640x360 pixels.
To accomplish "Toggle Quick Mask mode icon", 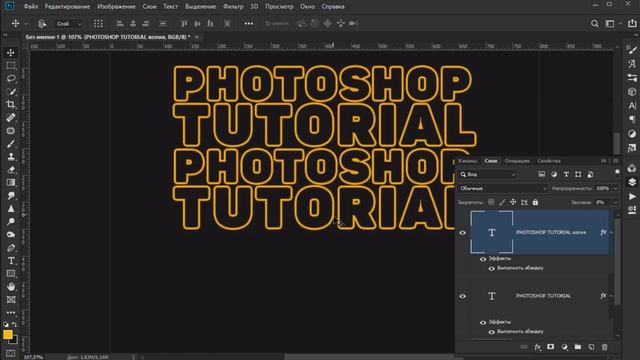I will pyautogui.click(x=11, y=353).
